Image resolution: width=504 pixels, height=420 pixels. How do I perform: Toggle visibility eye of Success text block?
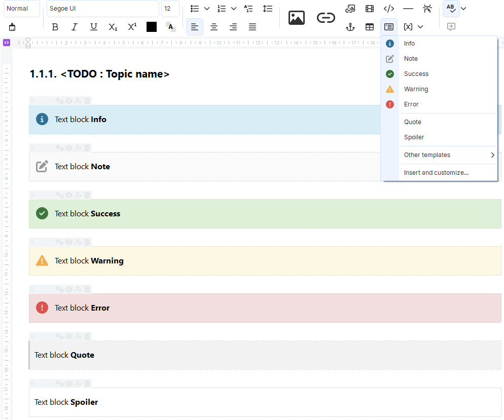[69, 195]
